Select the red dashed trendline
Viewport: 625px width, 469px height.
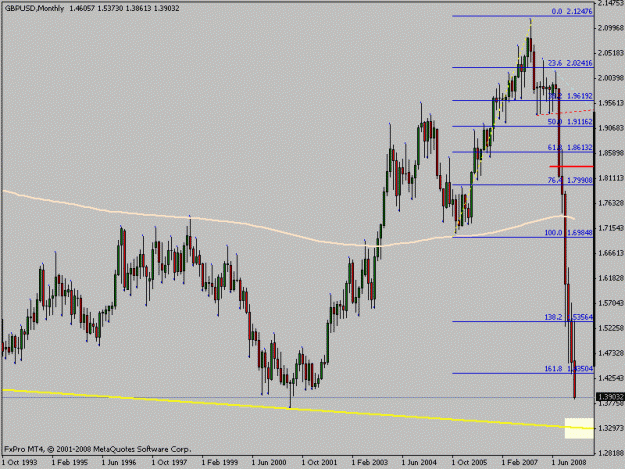coord(565,112)
